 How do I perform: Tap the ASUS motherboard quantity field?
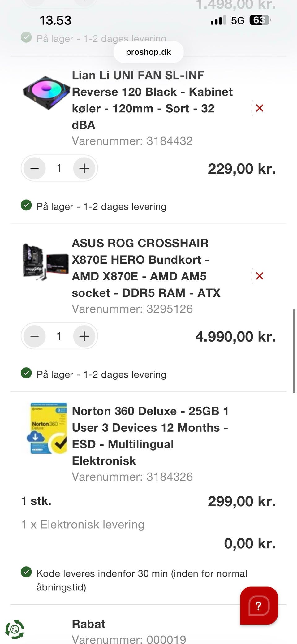tap(59, 336)
